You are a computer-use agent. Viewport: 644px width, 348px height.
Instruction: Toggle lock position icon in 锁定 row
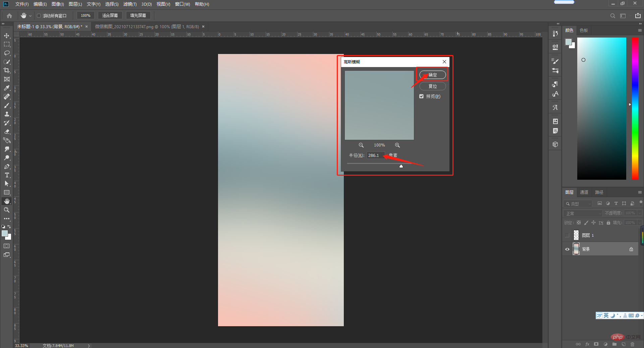tap(593, 223)
